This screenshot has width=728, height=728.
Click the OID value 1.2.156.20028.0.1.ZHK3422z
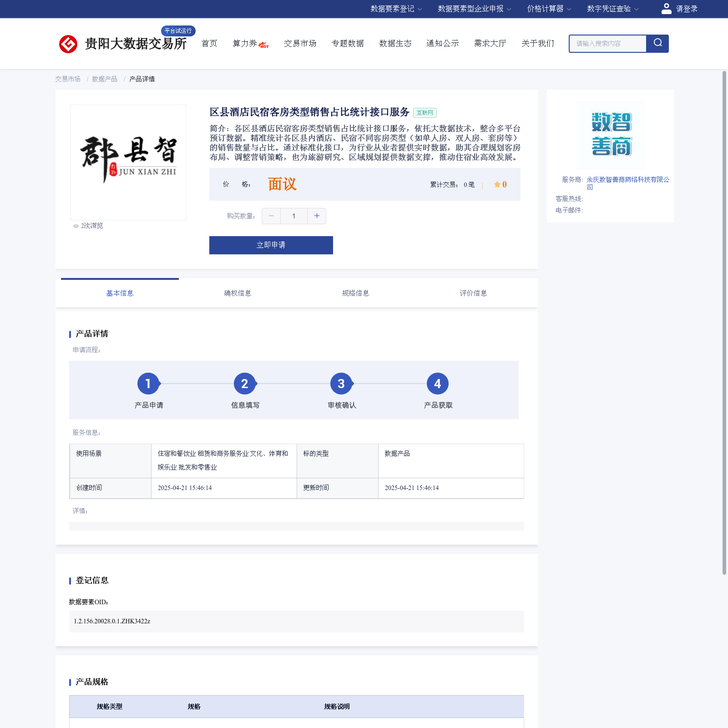[112, 622]
